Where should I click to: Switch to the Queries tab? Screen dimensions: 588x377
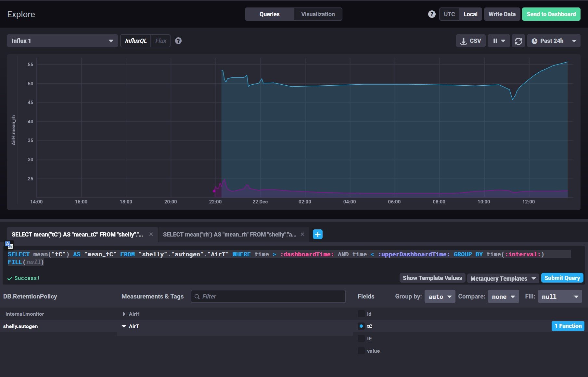pos(269,14)
